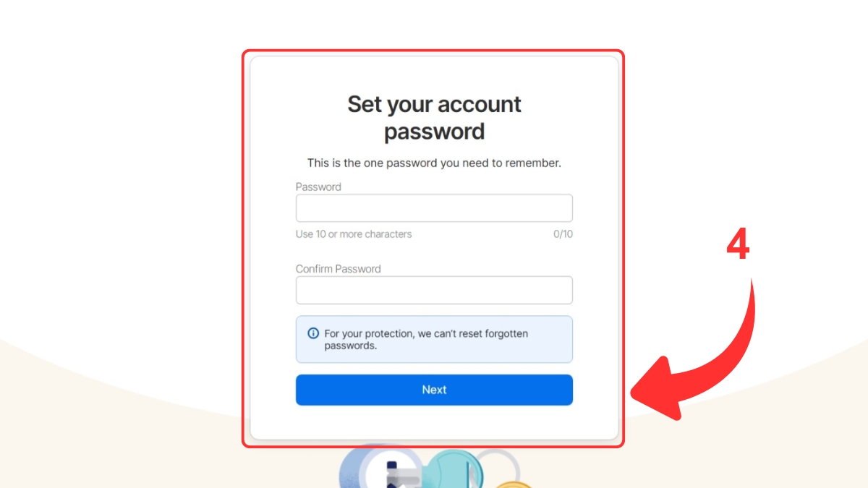The width and height of the screenshot is (868, 488).
Task: Focus the Confirm Password input field
Action: tap(434, 290)
